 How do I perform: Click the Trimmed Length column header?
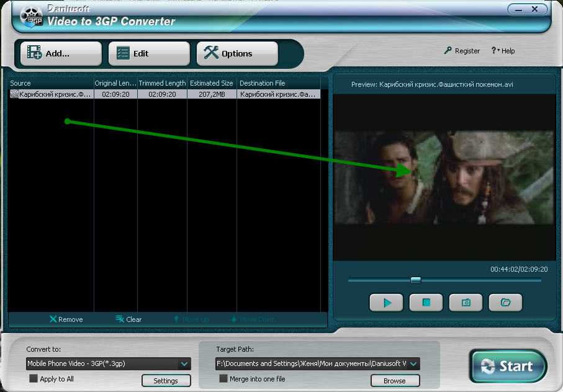[x=162, y=83]
